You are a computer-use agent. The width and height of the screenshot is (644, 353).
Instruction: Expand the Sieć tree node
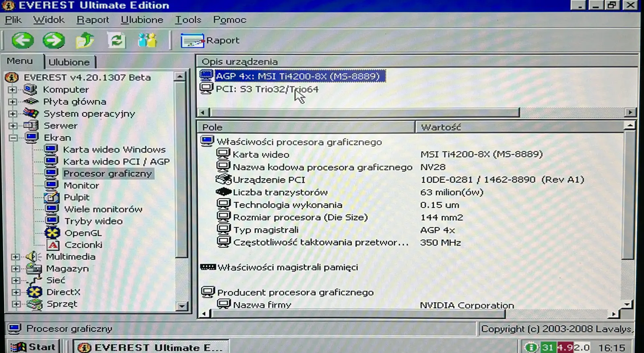15,280
